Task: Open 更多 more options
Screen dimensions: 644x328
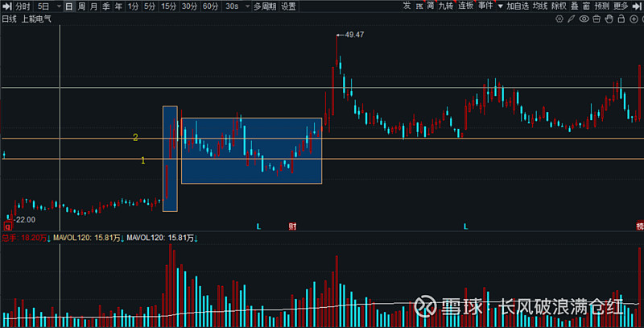Action: (621, 6)
